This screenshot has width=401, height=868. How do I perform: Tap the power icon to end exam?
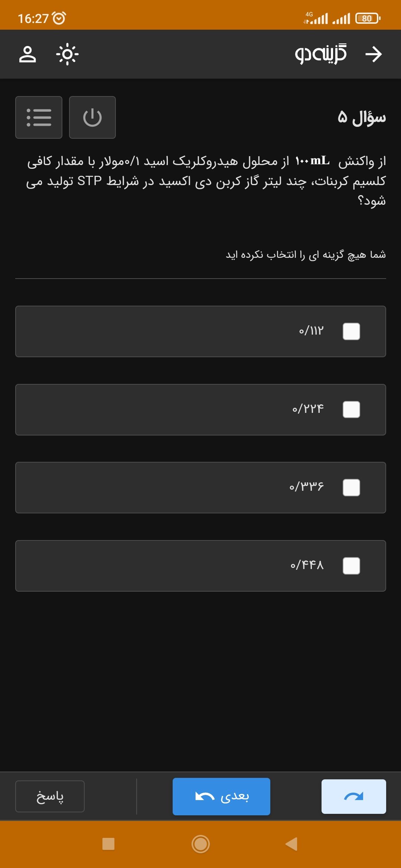[x=92, y=117]
